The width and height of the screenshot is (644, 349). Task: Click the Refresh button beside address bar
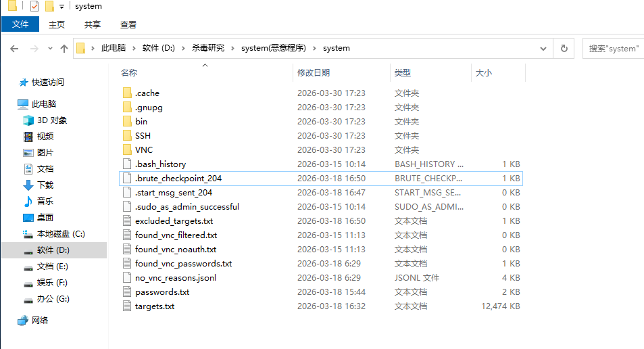[564, 49]
